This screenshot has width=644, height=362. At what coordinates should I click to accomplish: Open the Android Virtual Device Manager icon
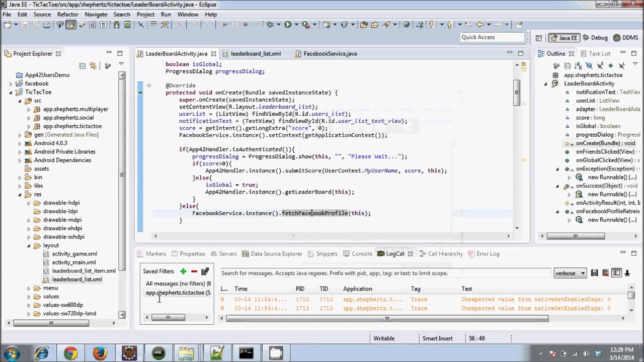pos(127,25)
